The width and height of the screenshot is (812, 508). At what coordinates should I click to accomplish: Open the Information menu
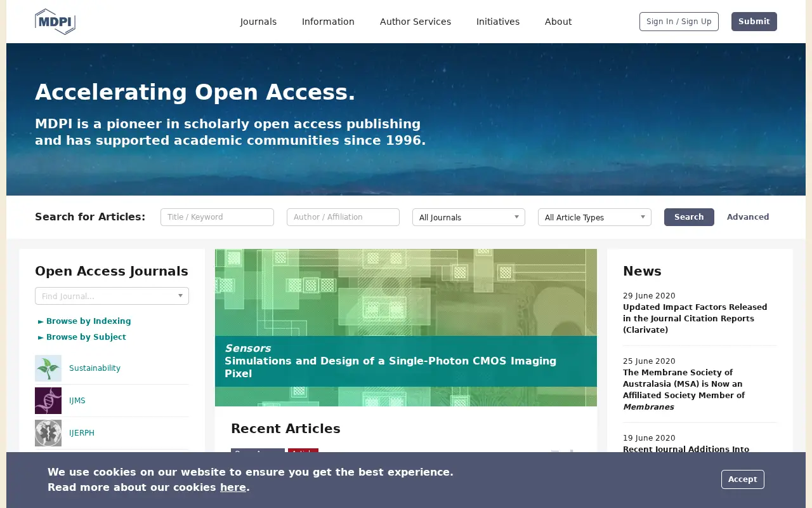click(328, 22)
